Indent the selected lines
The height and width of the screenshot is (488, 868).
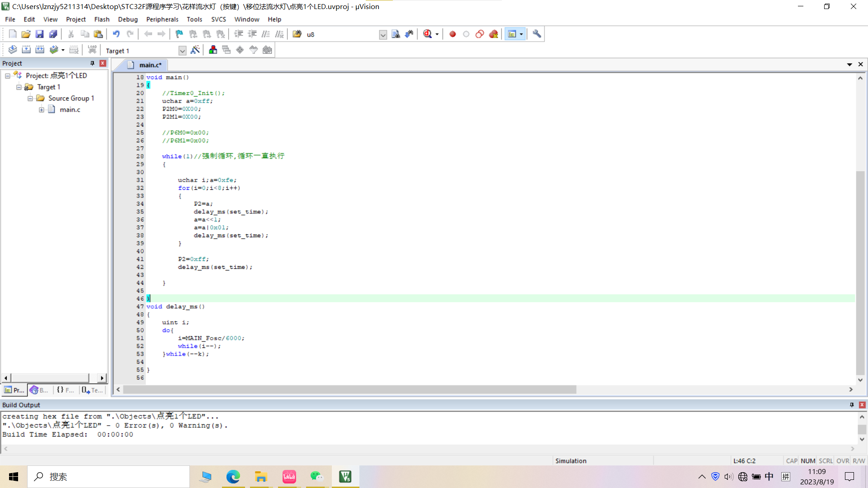239,34
